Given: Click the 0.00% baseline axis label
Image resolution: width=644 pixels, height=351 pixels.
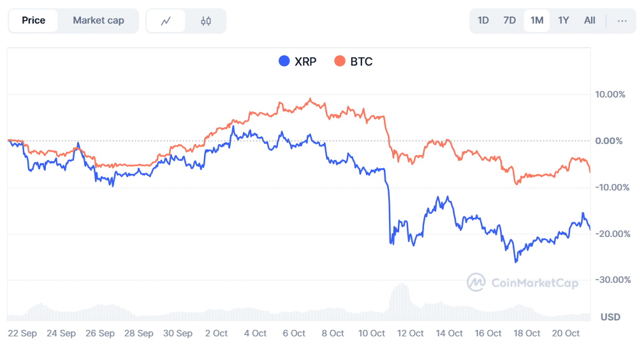Looking at the screenshot, I should [612, 141].
